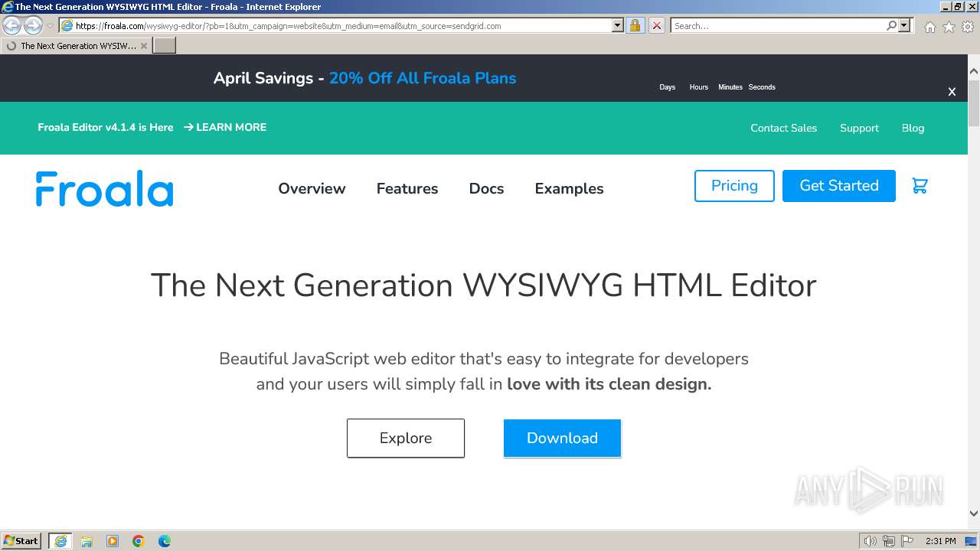This screenshot has width=980, height=551.
Task: Open the Overview menu
Action: [312, 188]
